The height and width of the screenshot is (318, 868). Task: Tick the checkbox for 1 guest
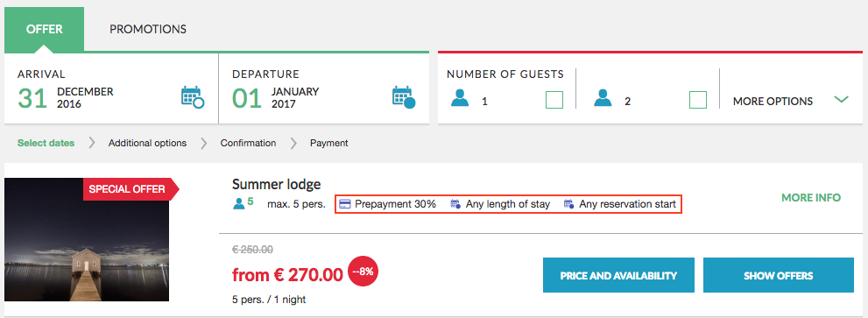point(554,100)
